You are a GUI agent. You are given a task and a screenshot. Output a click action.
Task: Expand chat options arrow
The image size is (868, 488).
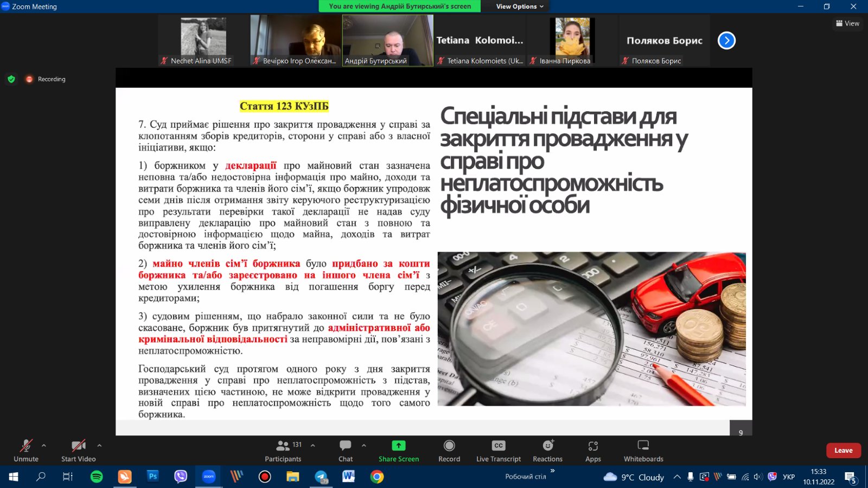(364, 446)
